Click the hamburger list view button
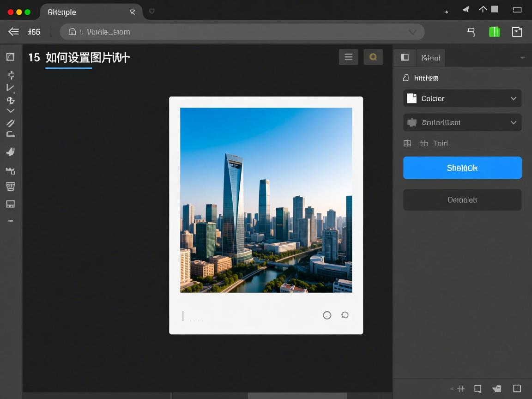This screenshot has height=399, width=532. [348, 57]
